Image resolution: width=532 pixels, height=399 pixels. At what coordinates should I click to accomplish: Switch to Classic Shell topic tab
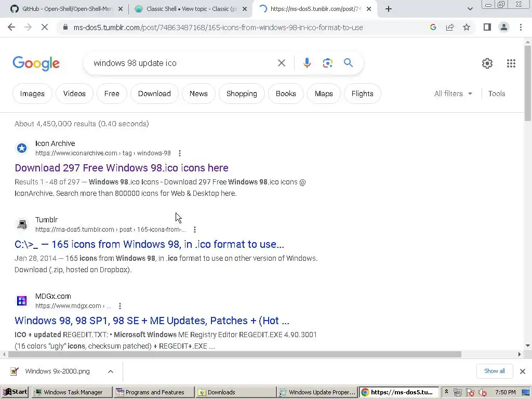click(191, 9)
